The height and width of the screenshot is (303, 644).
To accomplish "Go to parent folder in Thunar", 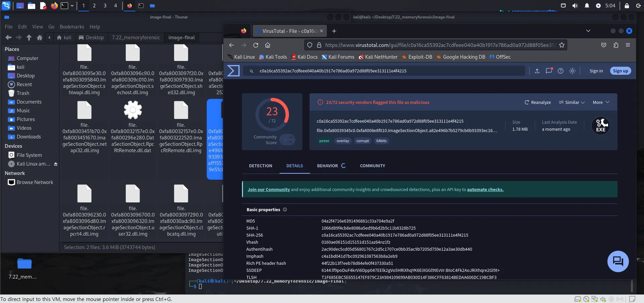I will [x=29, y=38].
